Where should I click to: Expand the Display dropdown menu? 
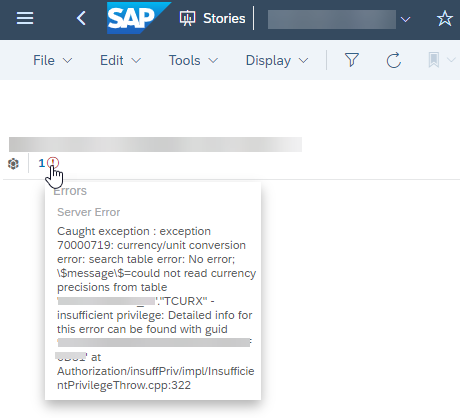point(277,60)
